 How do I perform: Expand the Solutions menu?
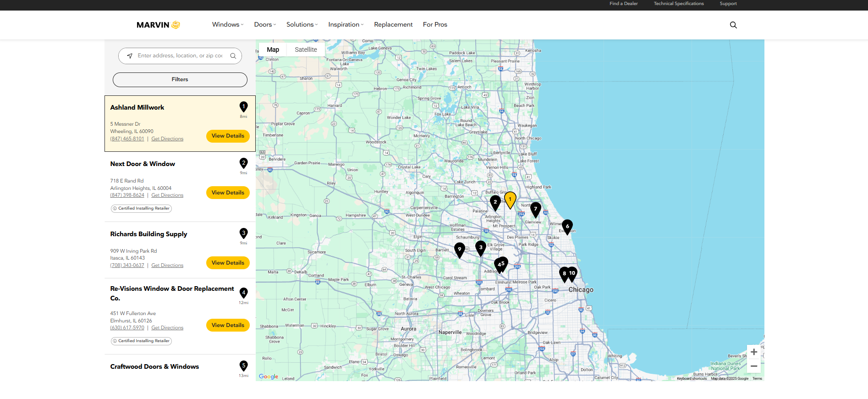[302, 25]
